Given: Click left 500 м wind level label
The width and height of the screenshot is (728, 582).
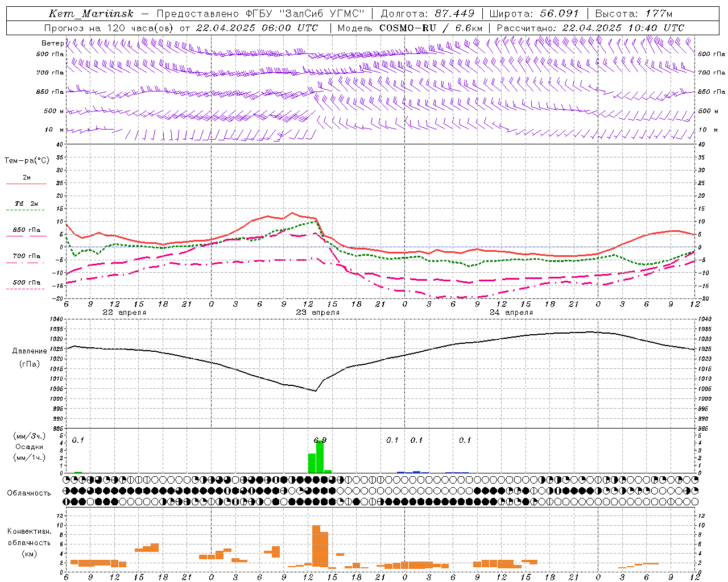Looking at the screenshot, I should [54, 111].
